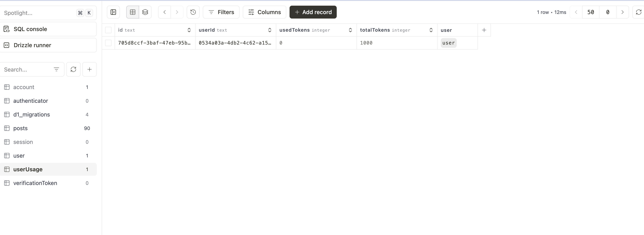The image size is (644, 235).
Task: Select all rows header checkbox
Action: coord(108,30)
